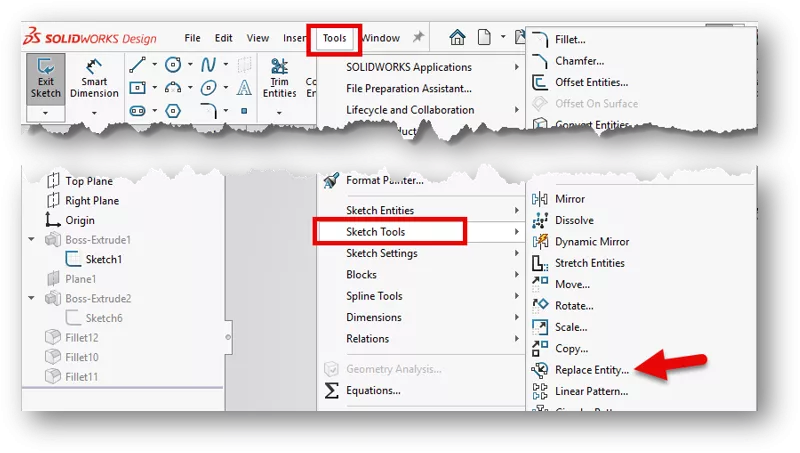Open the File menu
The width and height of the screenshot is (800, 453).
tap(192, 38)
